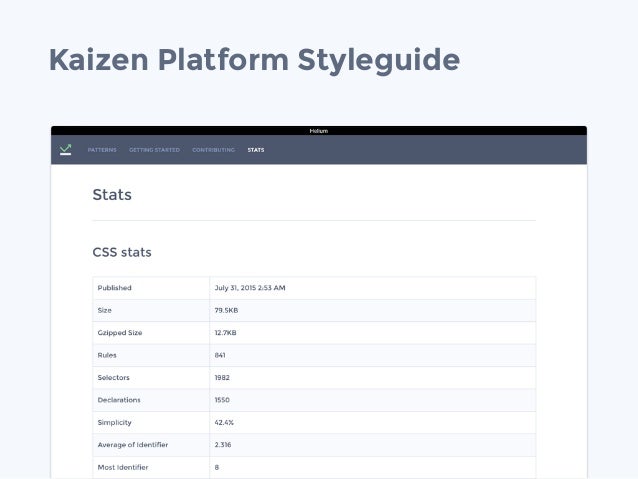Select the Selectors row label

(x=114, y=377)
